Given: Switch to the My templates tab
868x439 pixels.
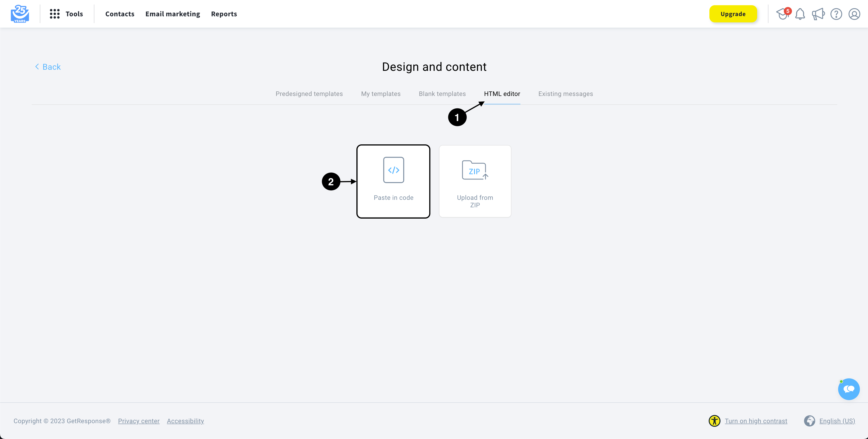Looking at the screenshot, I should [381, 94].
